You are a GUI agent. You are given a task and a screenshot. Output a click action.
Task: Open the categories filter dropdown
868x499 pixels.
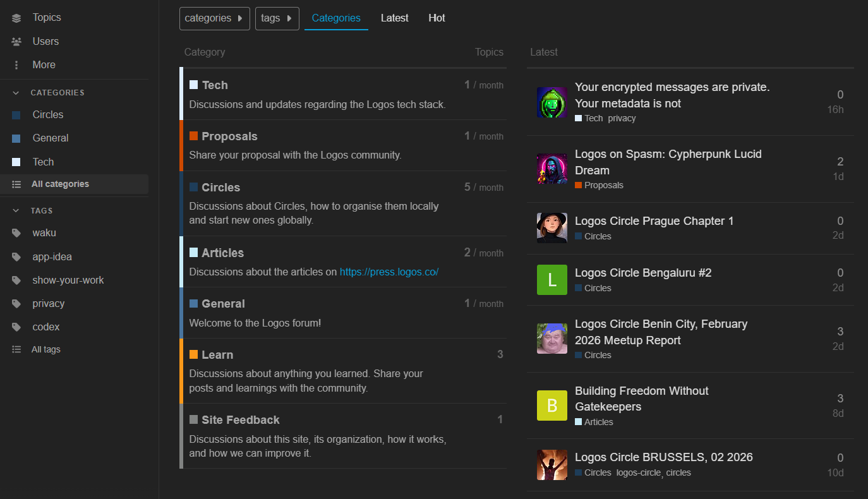(x=214, y=18)
